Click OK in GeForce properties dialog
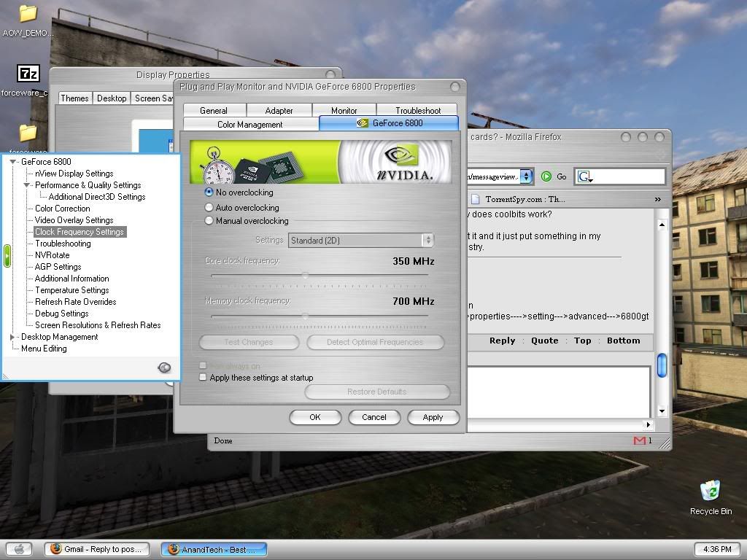Screen dimensions: 747x560 click(315, 417)
